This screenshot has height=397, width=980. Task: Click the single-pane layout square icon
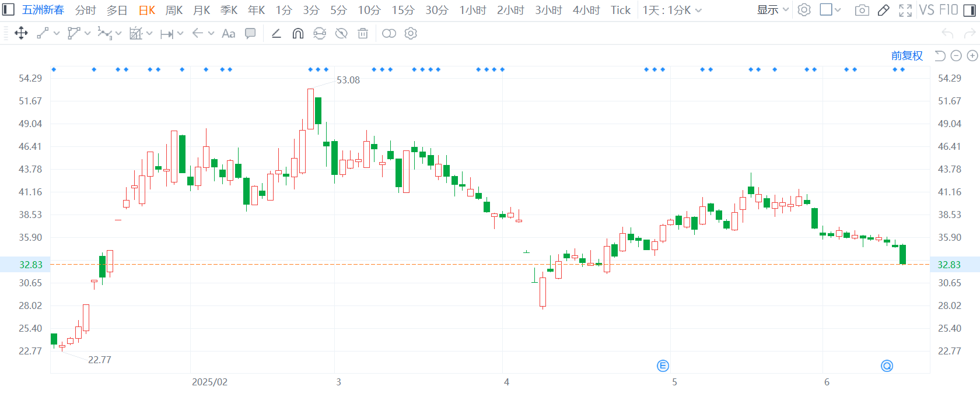click(826, 10)
